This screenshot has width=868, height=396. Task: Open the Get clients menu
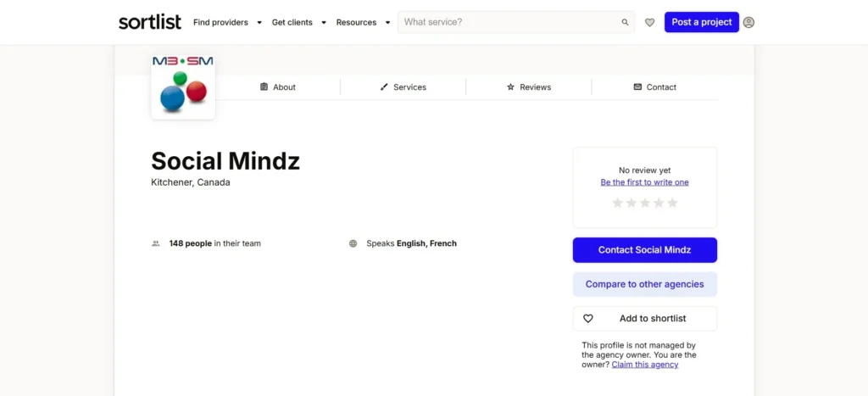coord(292,22)
